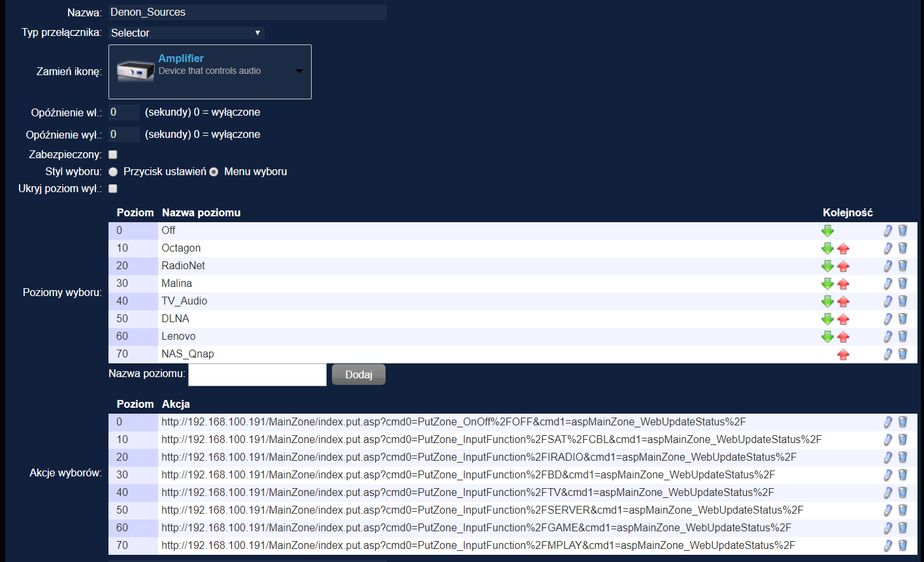Edit the level 0 PutZone_OnOff action
The height and width of the screenshot is (562, 924).
tap(887, 422)
